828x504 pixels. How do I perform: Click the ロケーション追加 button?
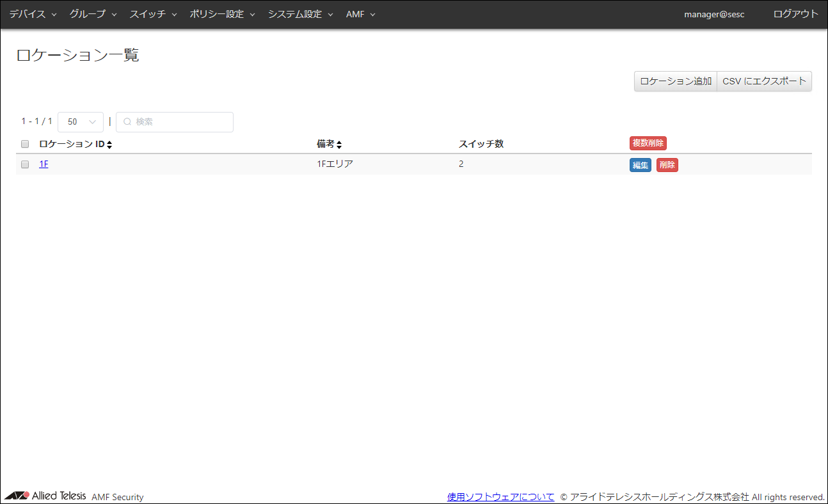click(x=675, y=81)
